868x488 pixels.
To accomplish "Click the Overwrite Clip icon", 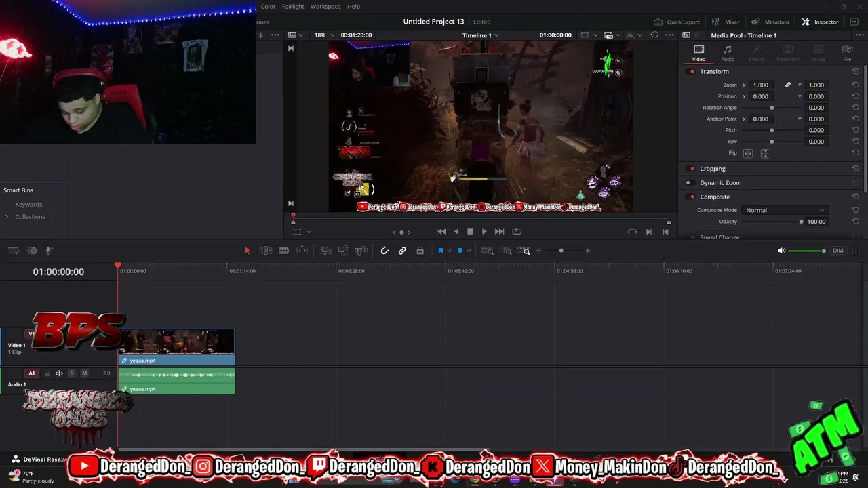I will point(343,251).
